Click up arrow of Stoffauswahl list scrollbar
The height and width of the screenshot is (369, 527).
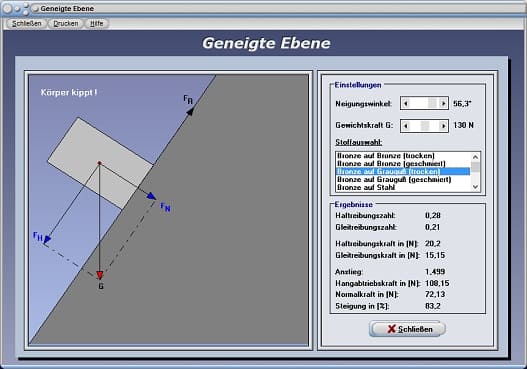475,157
